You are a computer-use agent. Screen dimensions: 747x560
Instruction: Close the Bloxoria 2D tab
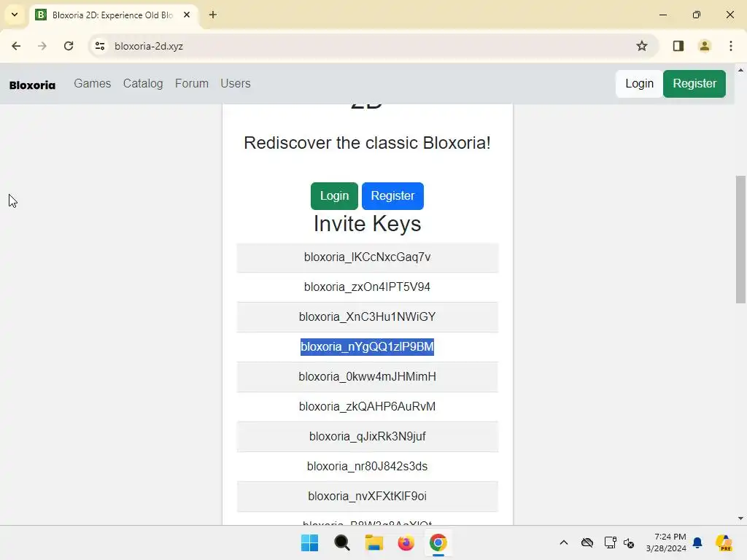pos(187,15)
